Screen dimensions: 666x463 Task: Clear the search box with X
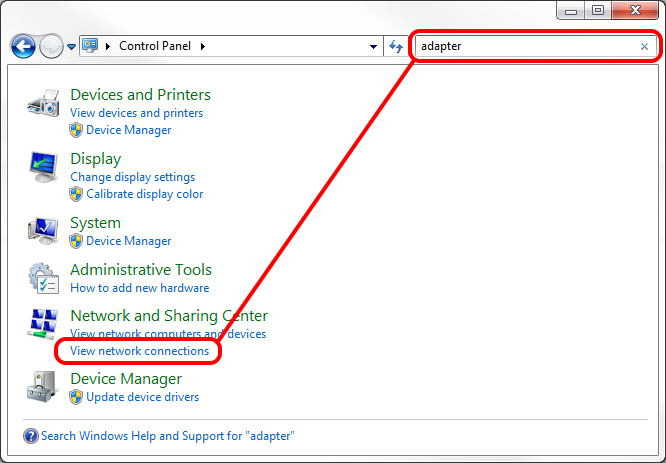coord(644,46)
